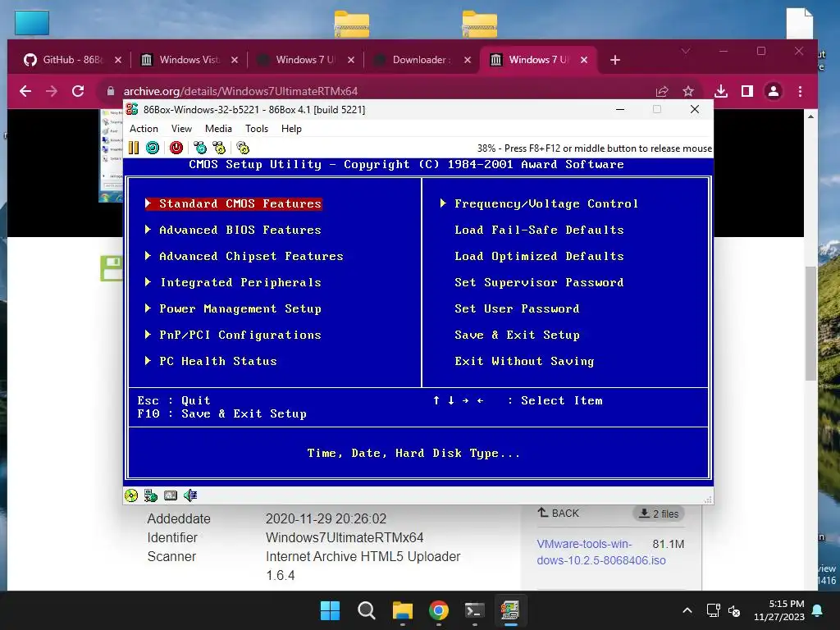Screen dimensions: 840x630
Task: Select Set Supervisor Password entry
Action: point(539,282)
